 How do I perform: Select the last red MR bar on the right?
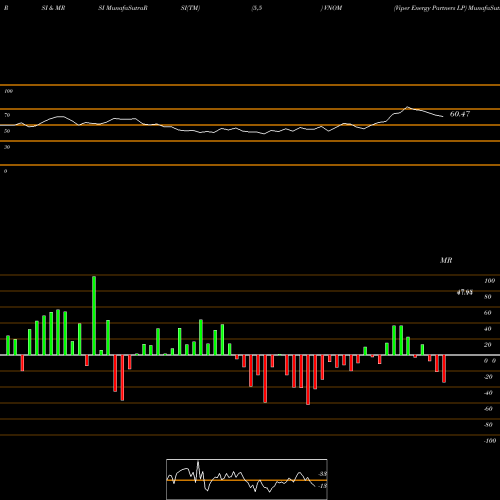[x=444, y=369]
